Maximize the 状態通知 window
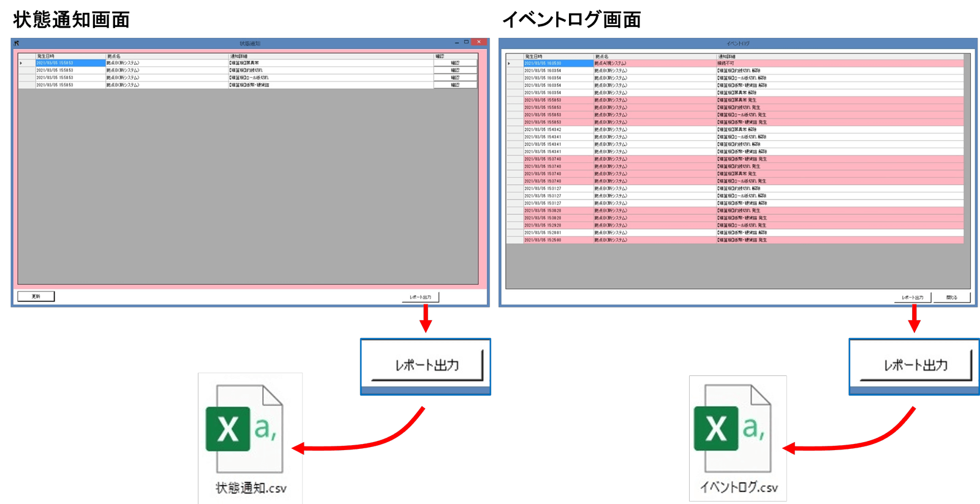This screenshot has width=980, height=504. [467, 43]
